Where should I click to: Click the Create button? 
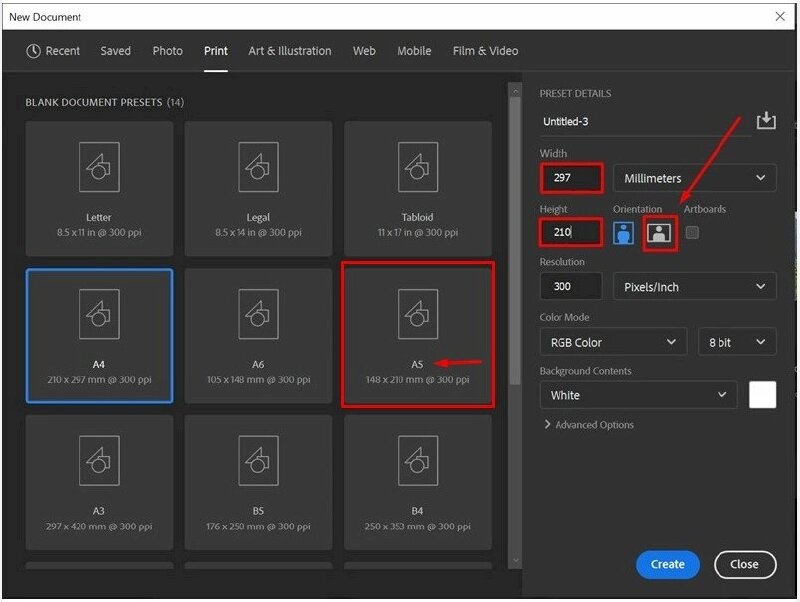[x=667, y=564]
